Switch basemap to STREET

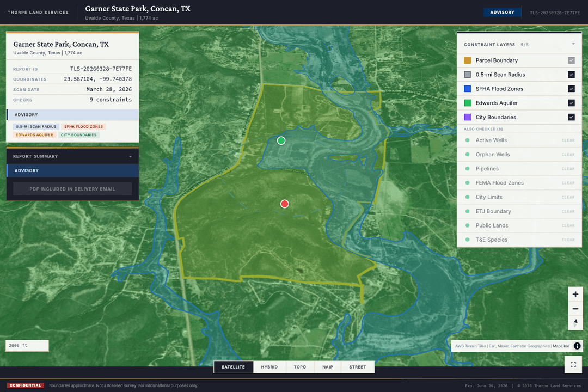pyautogui.click(x=358, y=367)
